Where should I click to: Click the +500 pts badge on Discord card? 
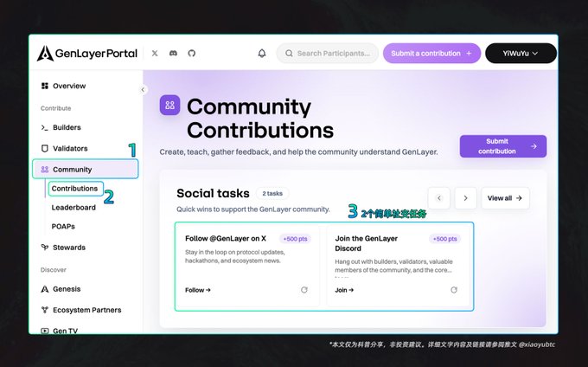pos(444,239)
